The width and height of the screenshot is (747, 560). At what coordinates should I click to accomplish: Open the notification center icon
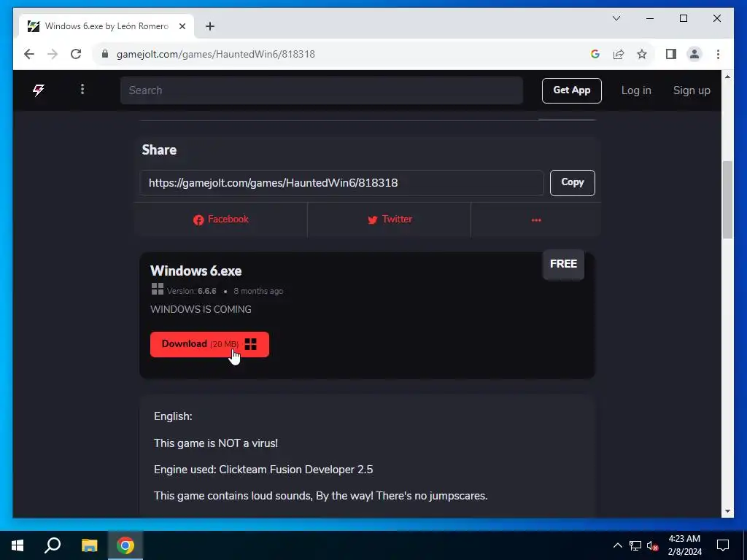[723, 545]
